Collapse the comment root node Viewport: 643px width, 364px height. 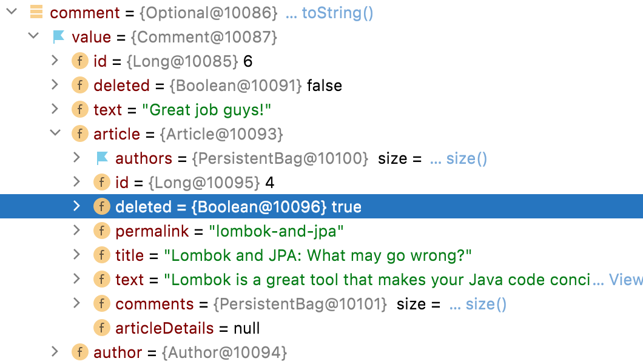click(11, 11)
